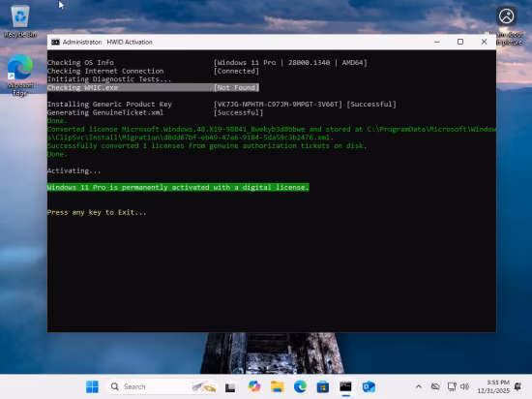
Task: Open the clock showing 3:55 PM
Action: (x=493, y=386)
